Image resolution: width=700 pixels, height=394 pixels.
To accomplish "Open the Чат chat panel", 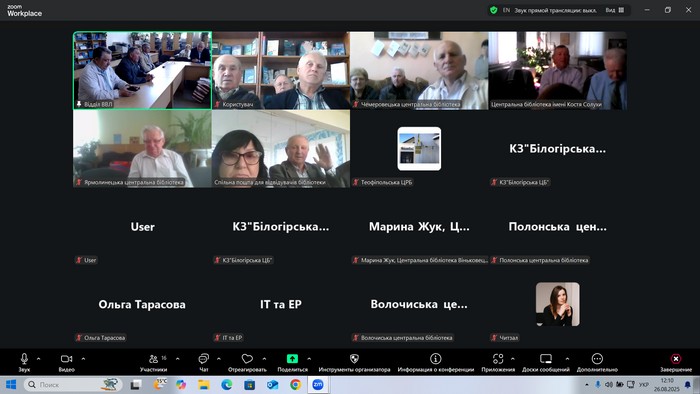I will 204,362.
